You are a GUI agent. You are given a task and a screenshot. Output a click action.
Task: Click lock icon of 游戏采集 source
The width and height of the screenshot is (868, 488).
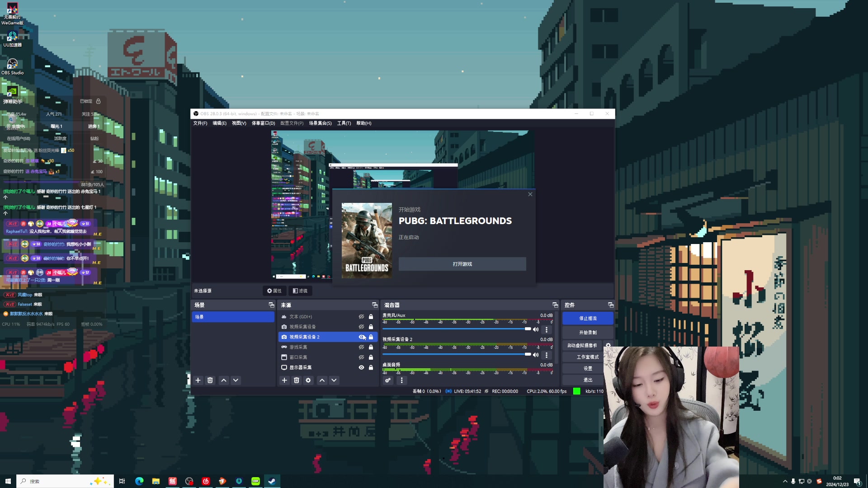tap(371, 347)
